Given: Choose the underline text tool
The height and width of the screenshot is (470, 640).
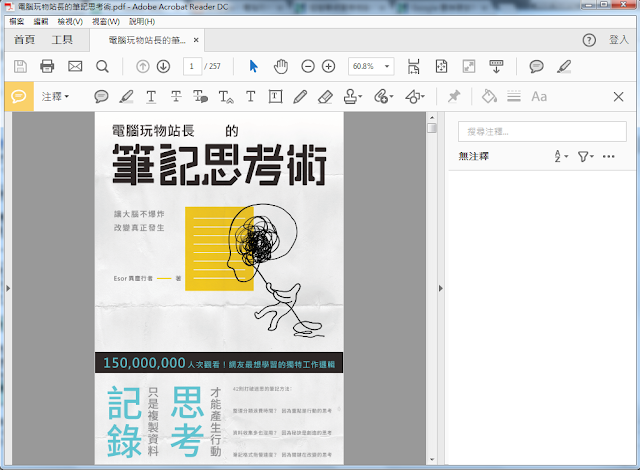Looking at the screenshot, I should point(151,97).
